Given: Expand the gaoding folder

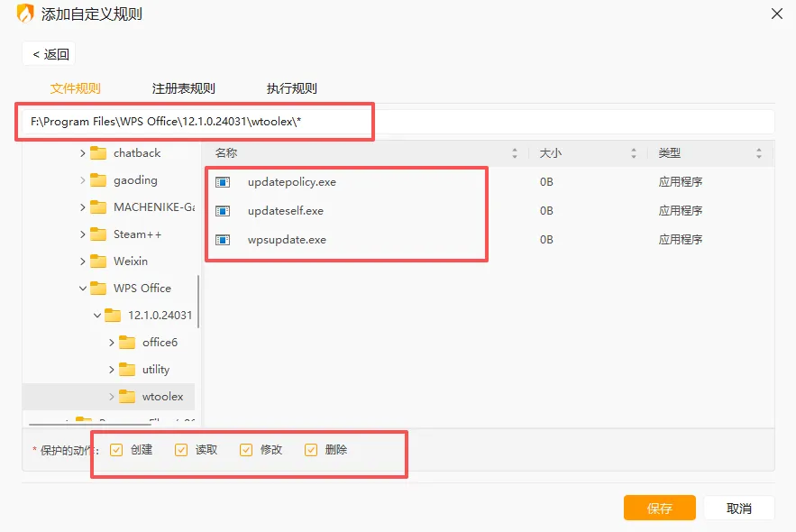Looking at the screenshot, I should 82,180.
